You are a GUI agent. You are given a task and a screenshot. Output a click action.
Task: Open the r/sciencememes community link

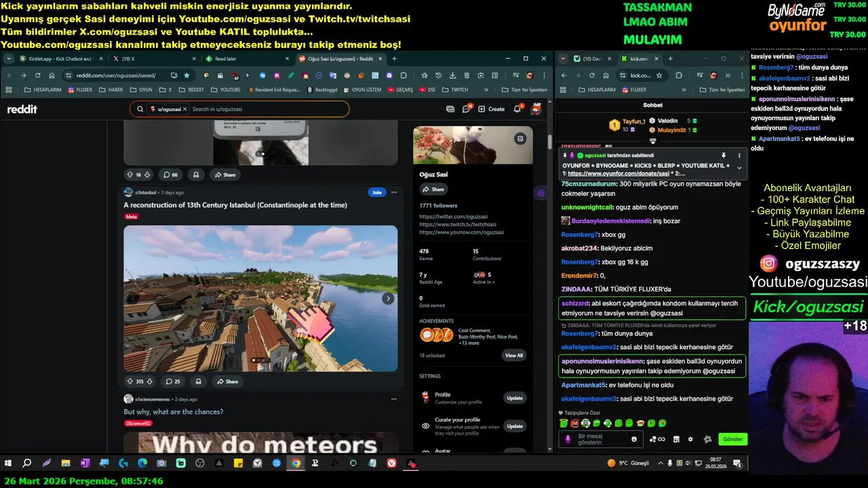[152, 399]
